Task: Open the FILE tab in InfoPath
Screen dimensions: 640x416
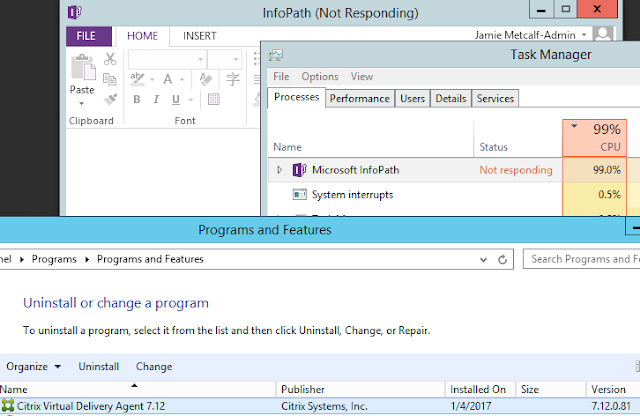Action: click(x=89, y=36)
